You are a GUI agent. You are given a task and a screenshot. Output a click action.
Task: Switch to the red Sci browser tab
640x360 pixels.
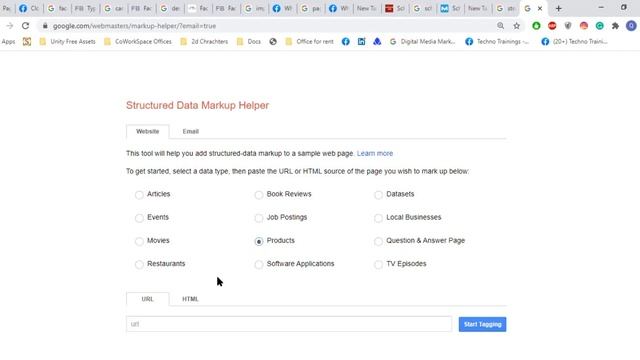click(x=395, y=8)
